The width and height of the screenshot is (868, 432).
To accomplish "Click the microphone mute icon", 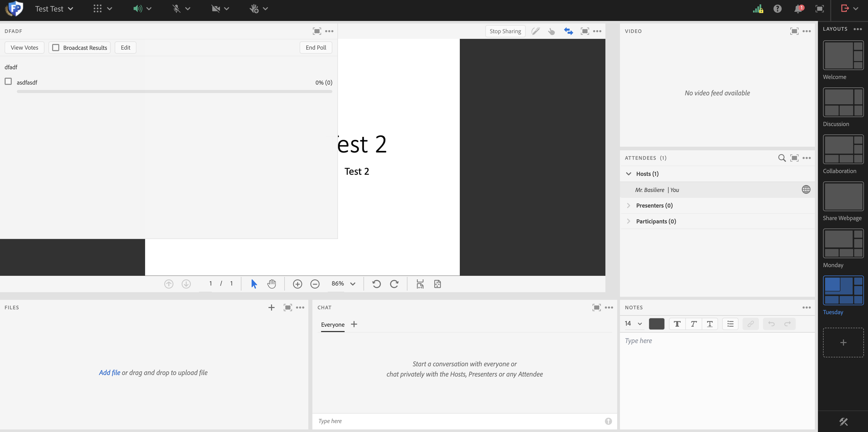I will pyautogui.click(x=176, y=9).
